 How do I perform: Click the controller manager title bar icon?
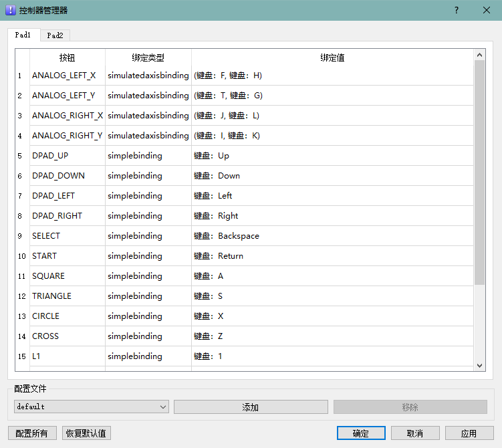point(10,10)
